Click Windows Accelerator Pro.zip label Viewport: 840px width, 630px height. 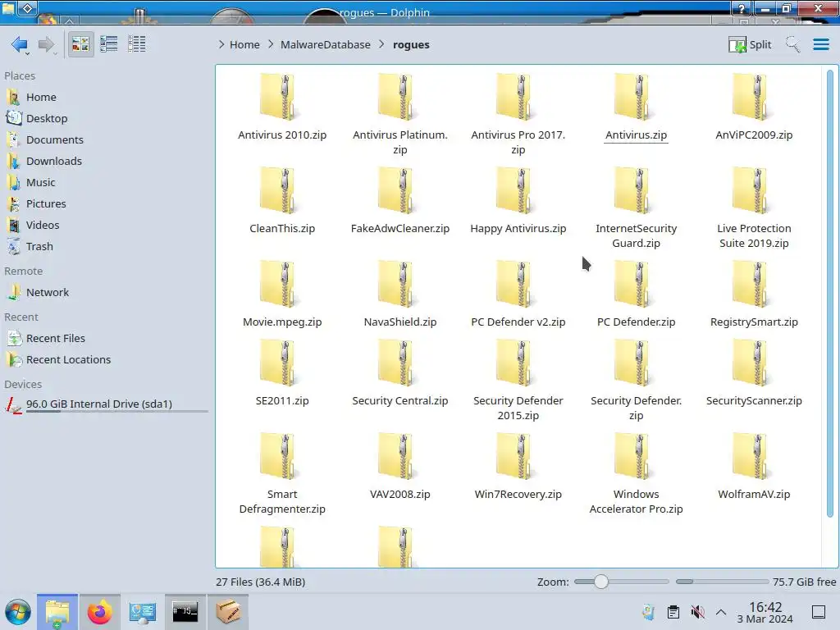[636, 501]
